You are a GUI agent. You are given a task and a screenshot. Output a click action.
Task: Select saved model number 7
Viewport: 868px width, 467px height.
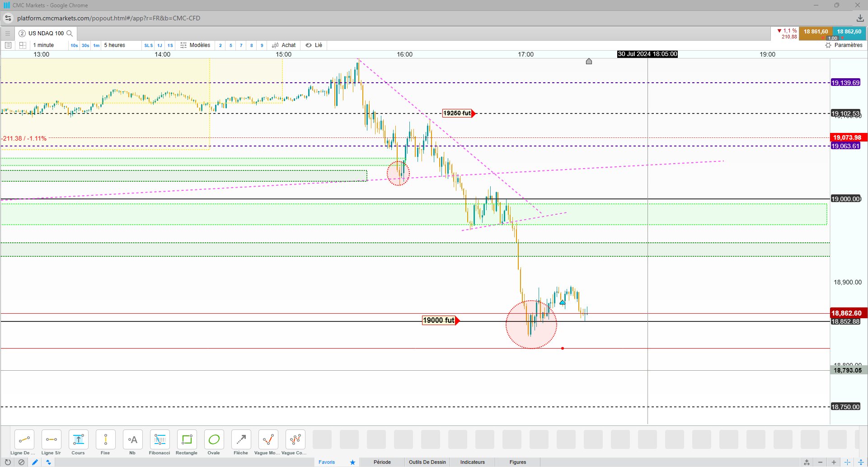pos(241,45)
